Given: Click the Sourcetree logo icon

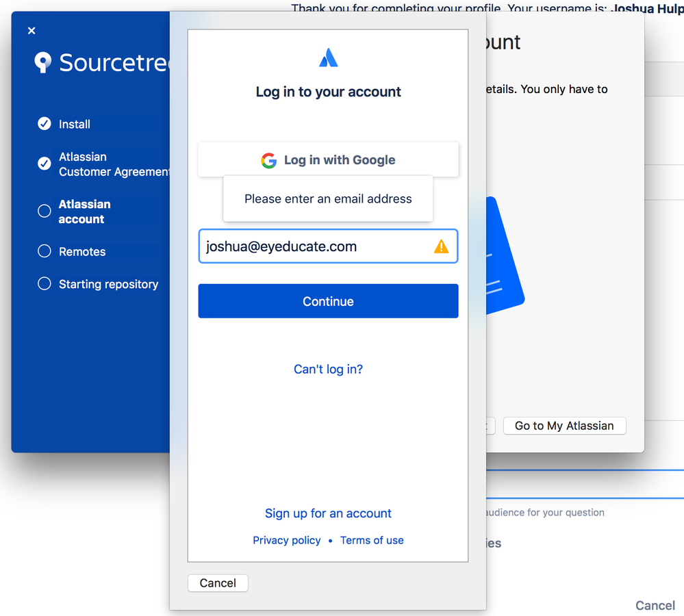Looking at the screenshot, I should (x=42, y=62).
